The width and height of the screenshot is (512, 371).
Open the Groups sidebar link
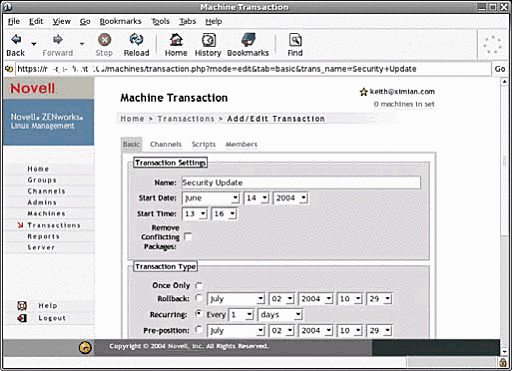(x=42, y=180)
